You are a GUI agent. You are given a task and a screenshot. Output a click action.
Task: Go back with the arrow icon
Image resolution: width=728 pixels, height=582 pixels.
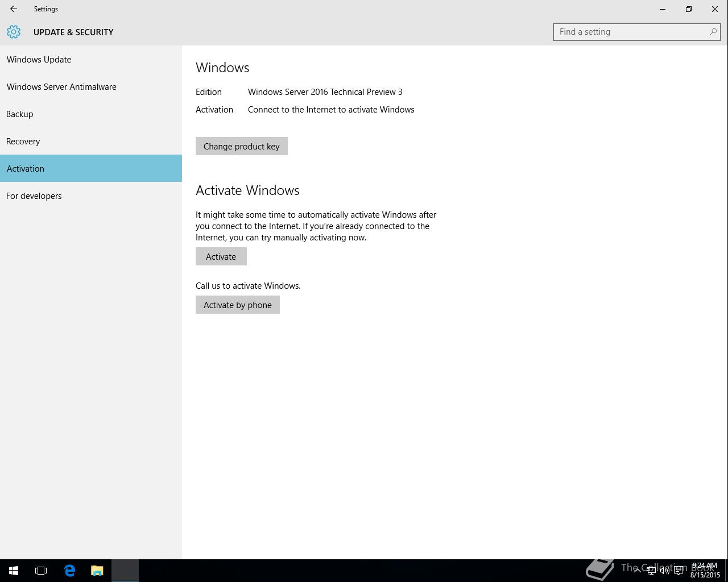pos(14,9)
